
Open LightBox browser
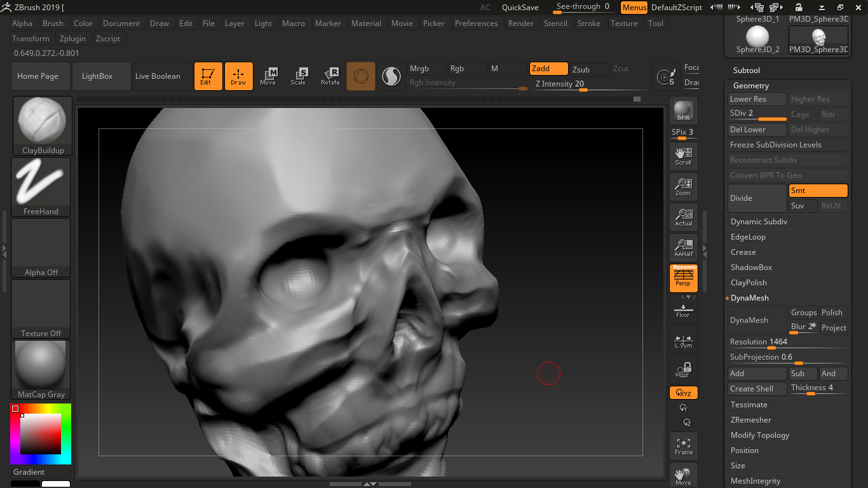coord(102,76)
